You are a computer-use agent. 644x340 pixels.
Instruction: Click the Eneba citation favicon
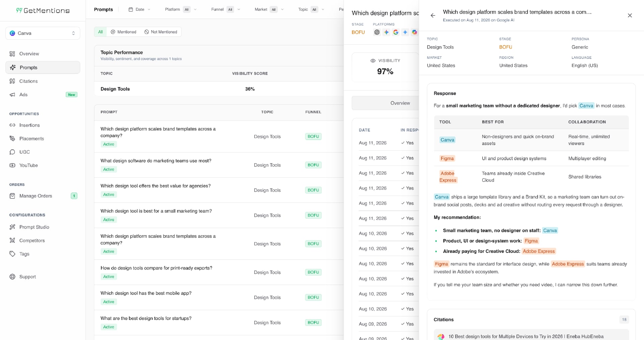click(441, 336)
